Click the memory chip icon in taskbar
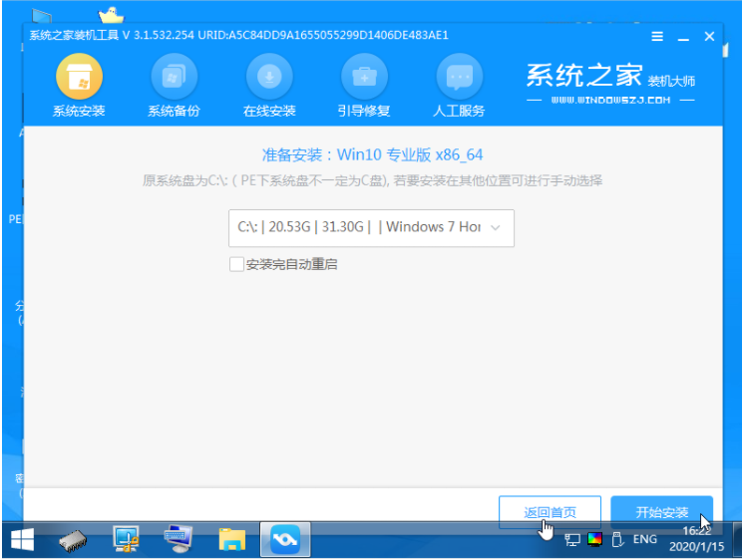The width and height of the screenshot is (742, 560). tap(75, 540)
